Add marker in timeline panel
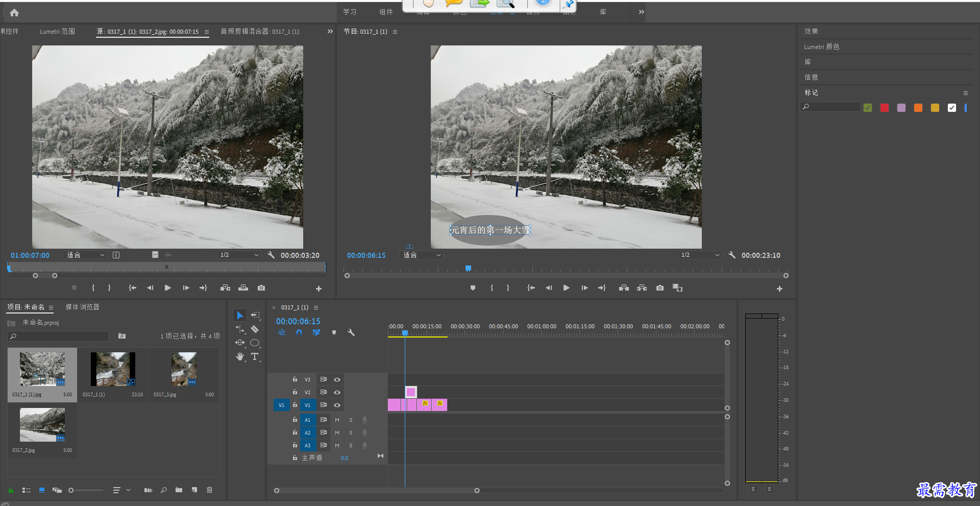This screenshot has width=980, height=506. coord(334,332)
